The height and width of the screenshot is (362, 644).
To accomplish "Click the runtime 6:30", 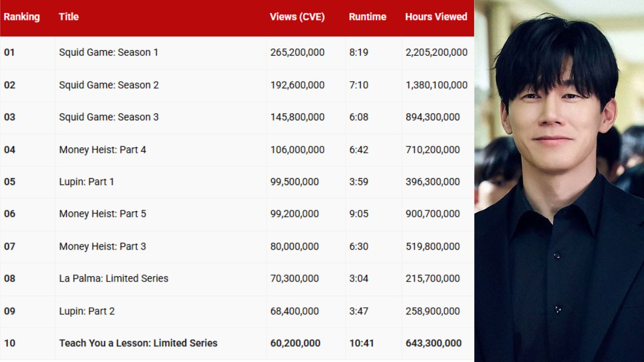I will (x=359, y=247).
